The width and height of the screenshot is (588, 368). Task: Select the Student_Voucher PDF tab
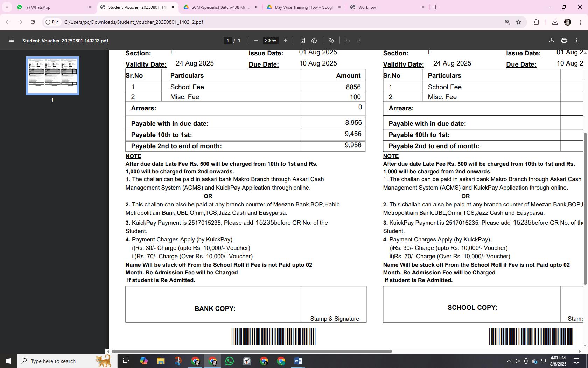[x=137, y=7]
